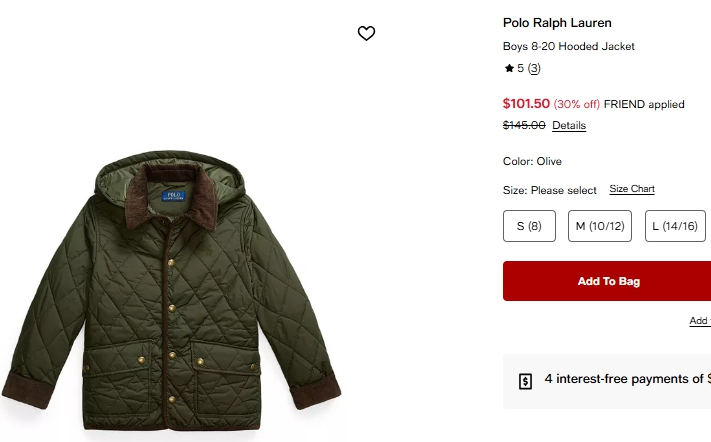Click the partially visible Add link
711x442 pixels.
pos(699,321)
